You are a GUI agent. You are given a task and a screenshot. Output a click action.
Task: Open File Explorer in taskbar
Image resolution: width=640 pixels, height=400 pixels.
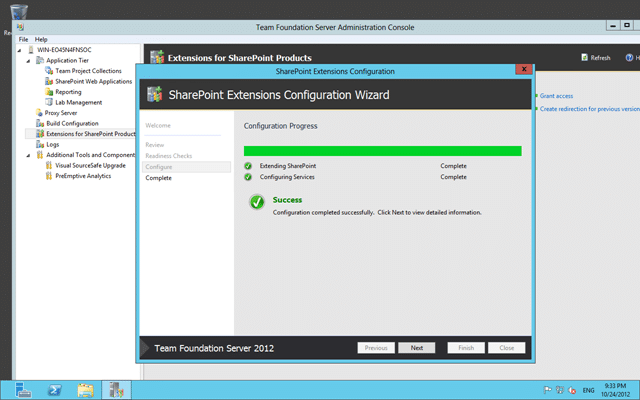(x=86, y=390)
